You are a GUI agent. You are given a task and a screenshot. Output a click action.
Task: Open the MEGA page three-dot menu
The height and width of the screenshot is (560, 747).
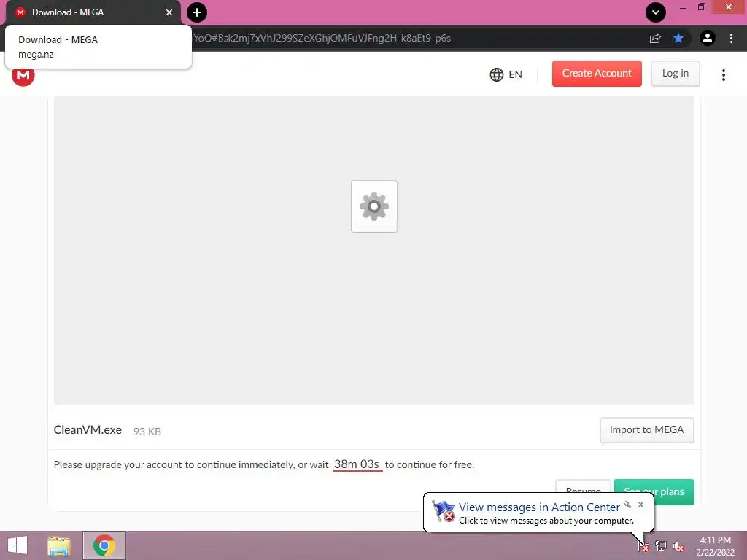pyautogui.click(x=723, y=75)
